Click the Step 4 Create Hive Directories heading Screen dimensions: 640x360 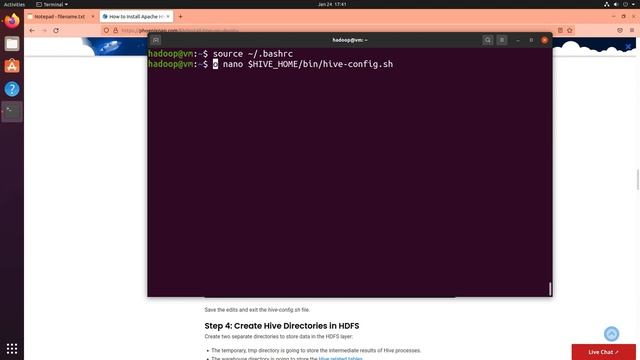(x=282, y=326)
